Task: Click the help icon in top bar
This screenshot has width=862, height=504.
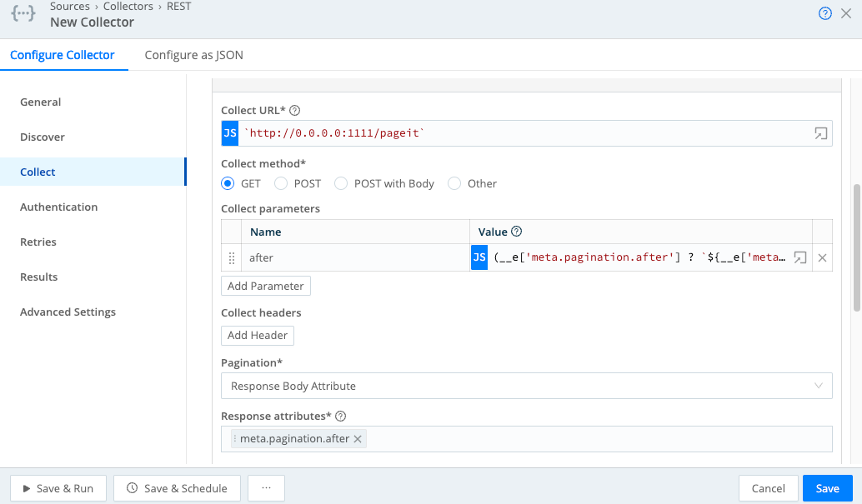Action: [x=825, y=13]
